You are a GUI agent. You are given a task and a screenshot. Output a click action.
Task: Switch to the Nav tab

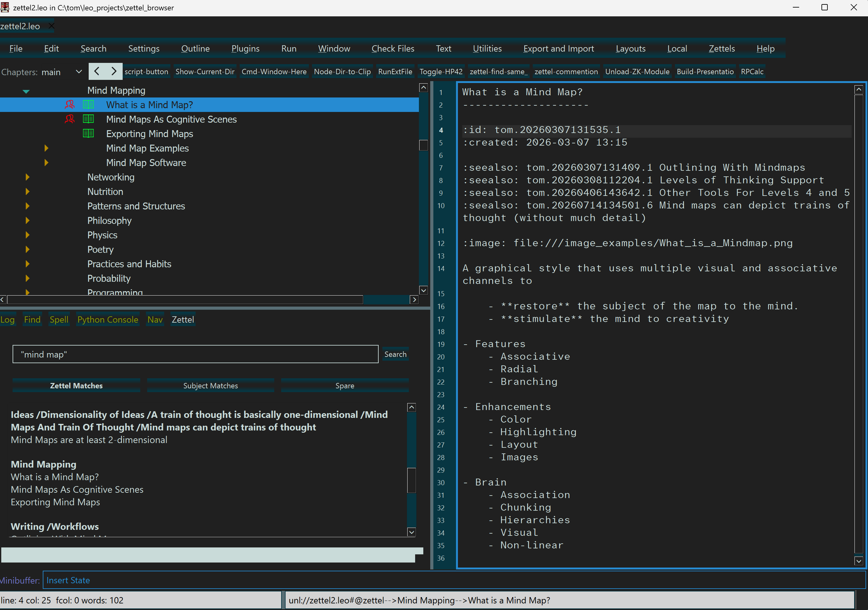pos(155,319)
